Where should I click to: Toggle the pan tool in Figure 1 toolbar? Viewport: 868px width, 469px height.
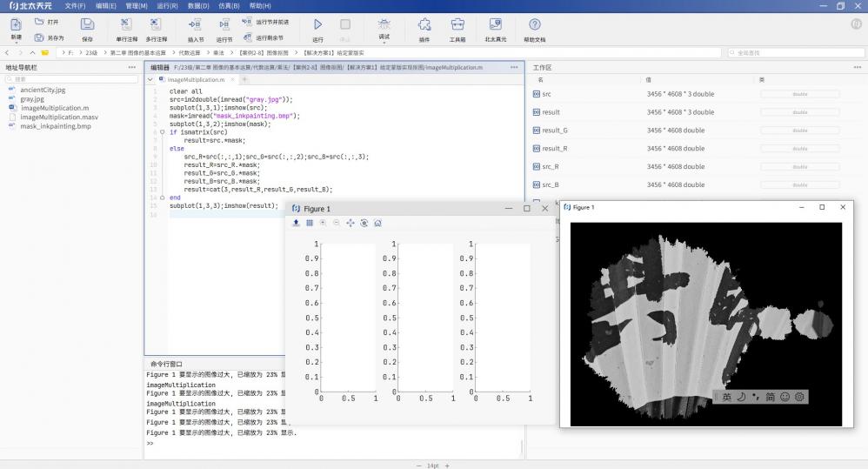coord(351,223)
